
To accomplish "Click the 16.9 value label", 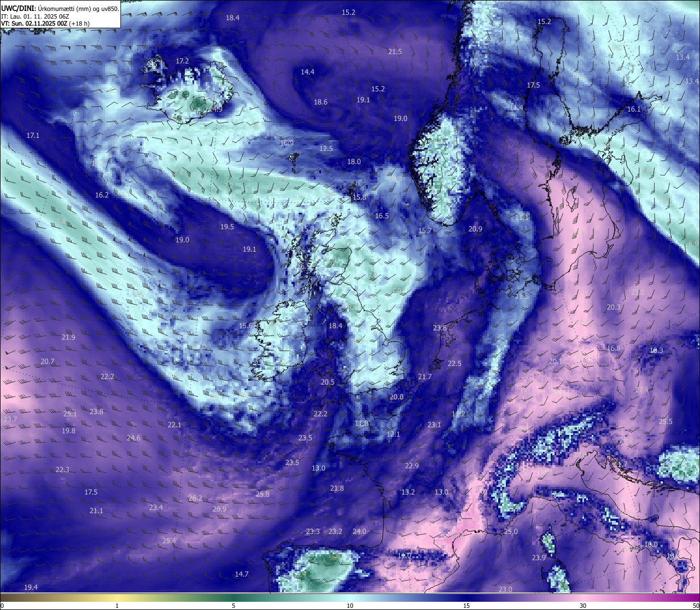I will 287,143.
